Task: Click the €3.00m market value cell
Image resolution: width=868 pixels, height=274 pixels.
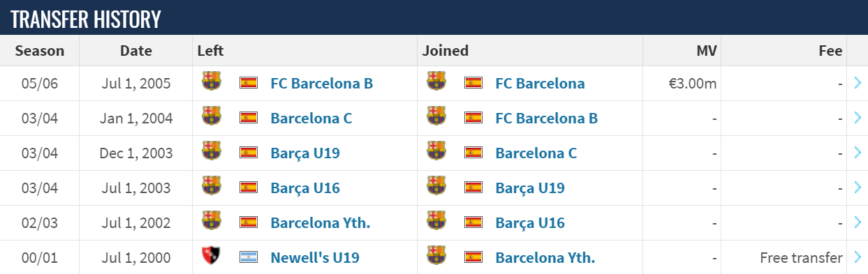Action: tap(693, 84)
